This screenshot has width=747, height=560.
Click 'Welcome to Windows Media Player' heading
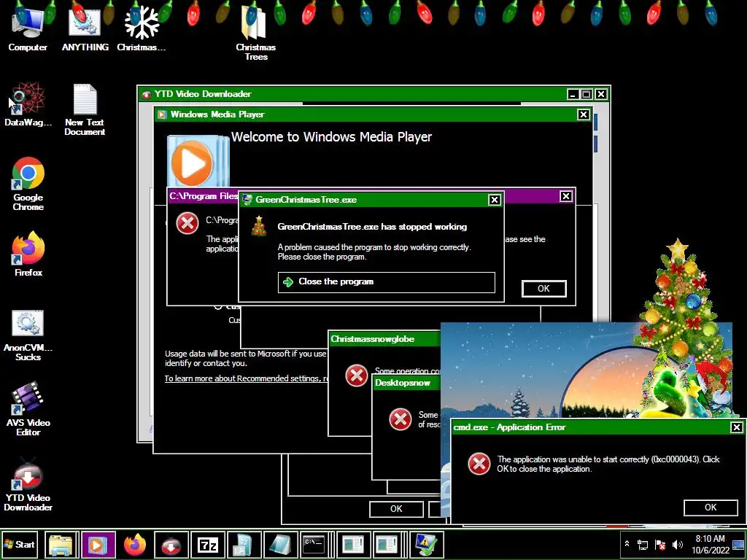coord(332,137)
